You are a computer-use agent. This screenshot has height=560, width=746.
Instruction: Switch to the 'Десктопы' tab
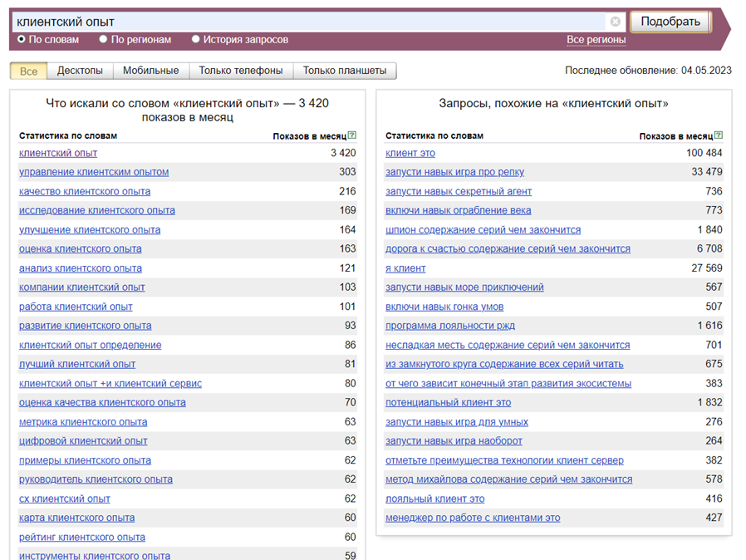tap(80, 71)
